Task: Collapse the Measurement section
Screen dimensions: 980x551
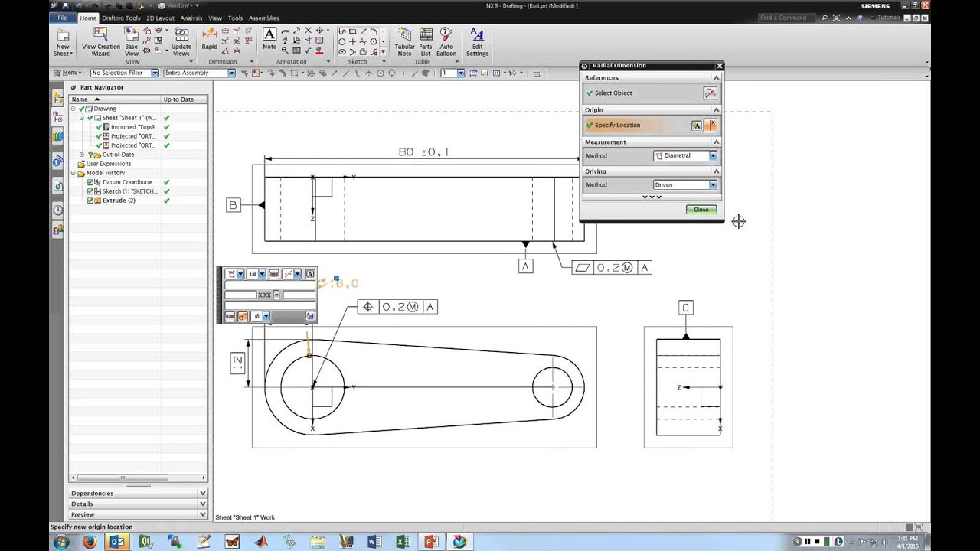Action: (717, 142)
